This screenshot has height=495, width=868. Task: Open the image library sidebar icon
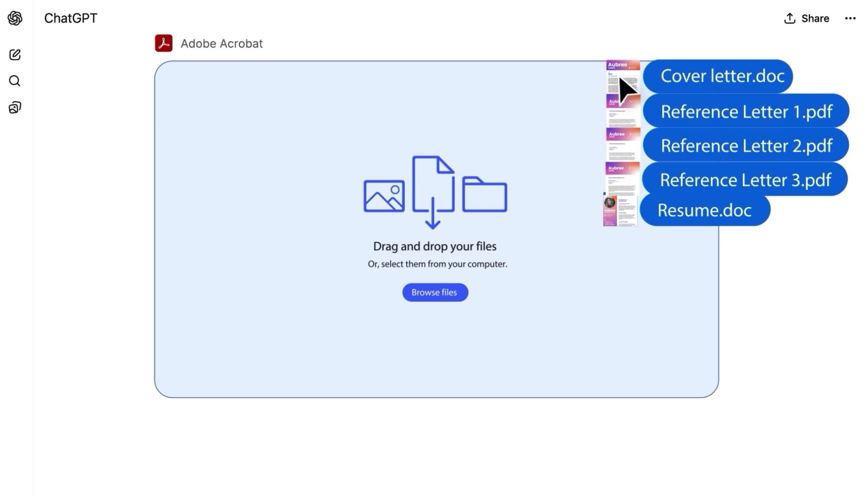[15, 108]
